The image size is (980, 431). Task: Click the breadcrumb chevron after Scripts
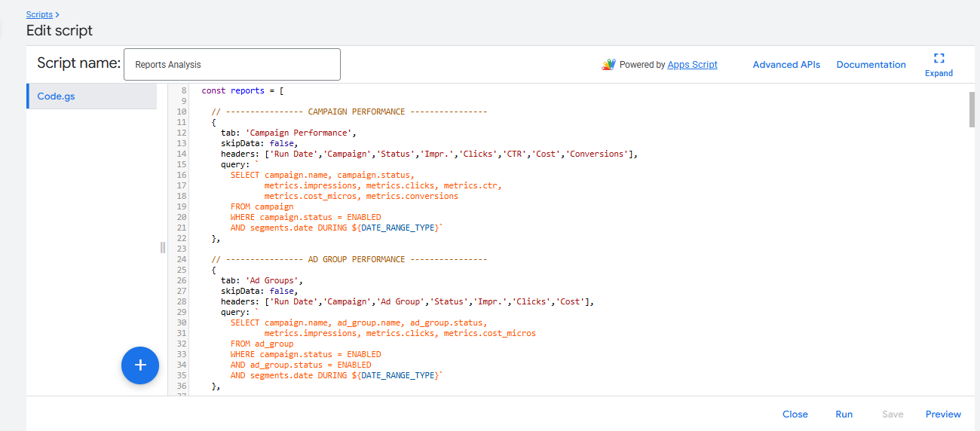coord(57,14)
